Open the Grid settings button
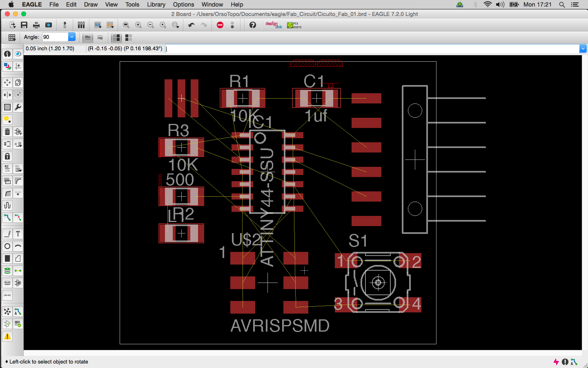The width and height of the screenshot is (588, 368). pos(12,37)
